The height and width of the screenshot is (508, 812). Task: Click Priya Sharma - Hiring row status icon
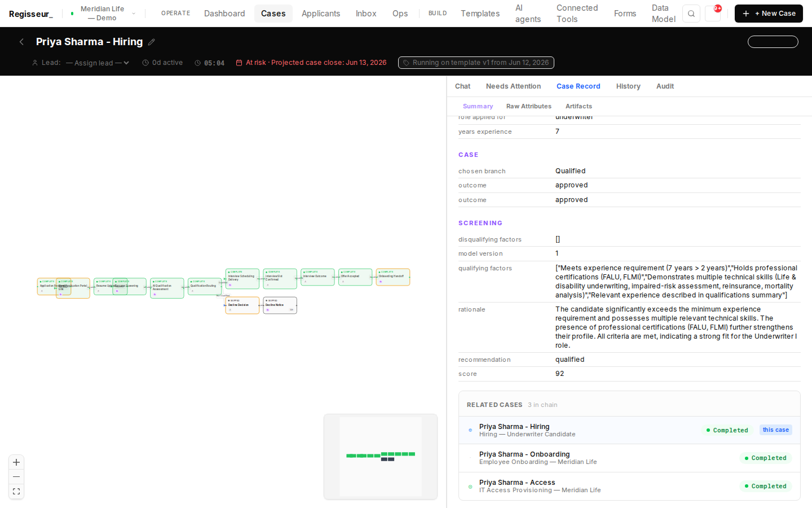(x=470, y=430)
